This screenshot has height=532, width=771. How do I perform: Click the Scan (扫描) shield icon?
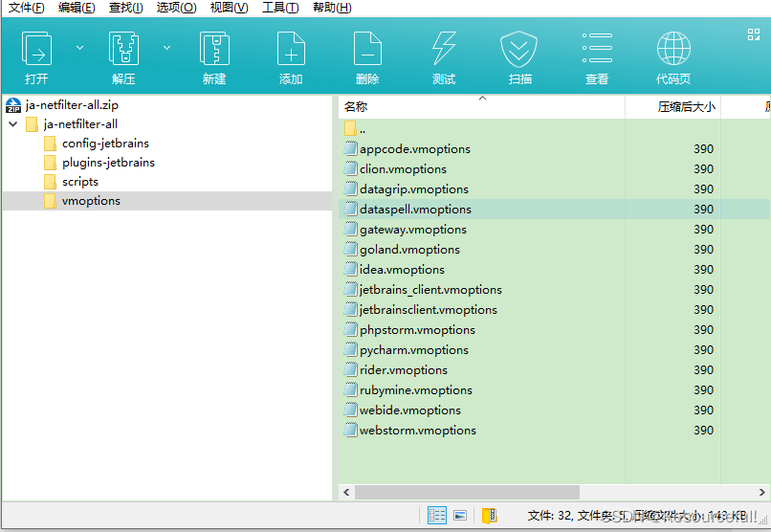tap(519, 49)
